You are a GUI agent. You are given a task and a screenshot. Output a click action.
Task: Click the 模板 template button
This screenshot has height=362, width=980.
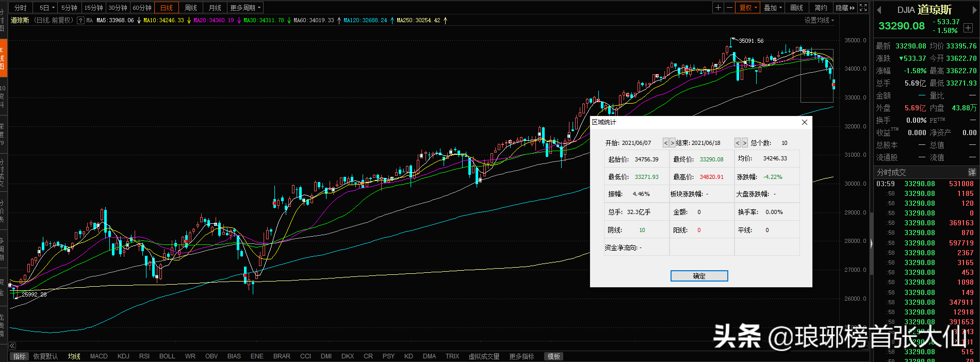[554, 356]
